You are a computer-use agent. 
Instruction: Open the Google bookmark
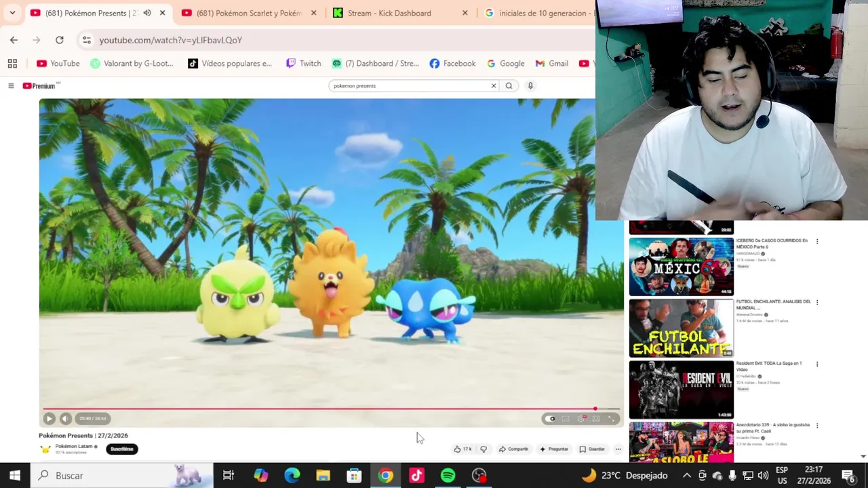click(505, 64)
